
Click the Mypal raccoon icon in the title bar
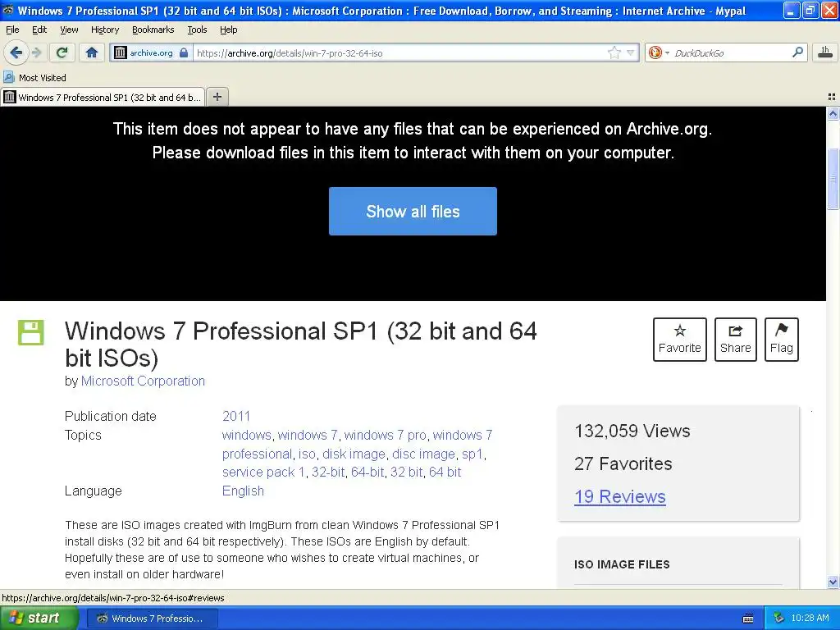pos(8,10)
